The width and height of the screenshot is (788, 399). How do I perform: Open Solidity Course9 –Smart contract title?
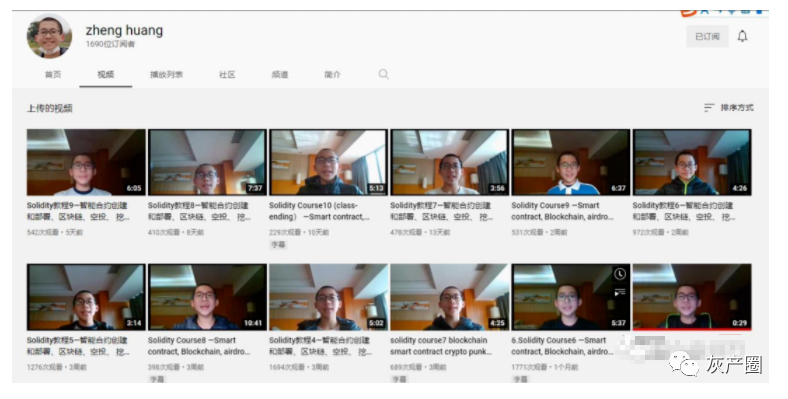coord(562,211)
